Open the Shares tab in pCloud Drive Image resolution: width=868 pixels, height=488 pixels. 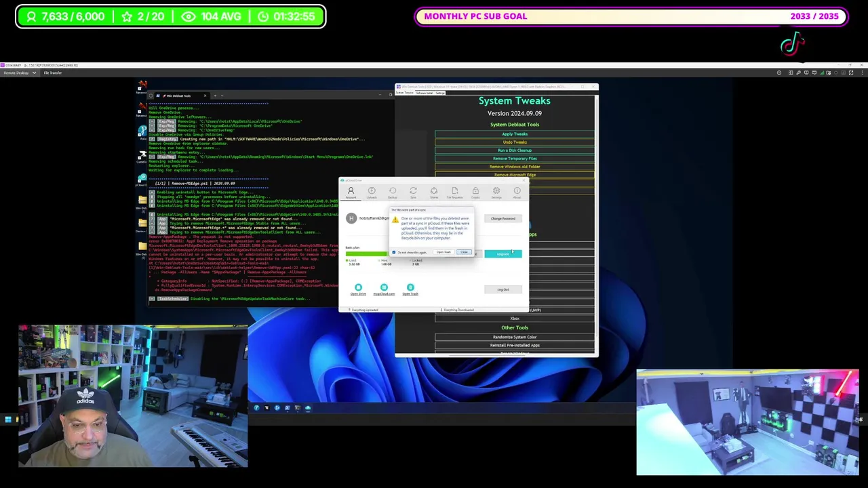(434, 192)
